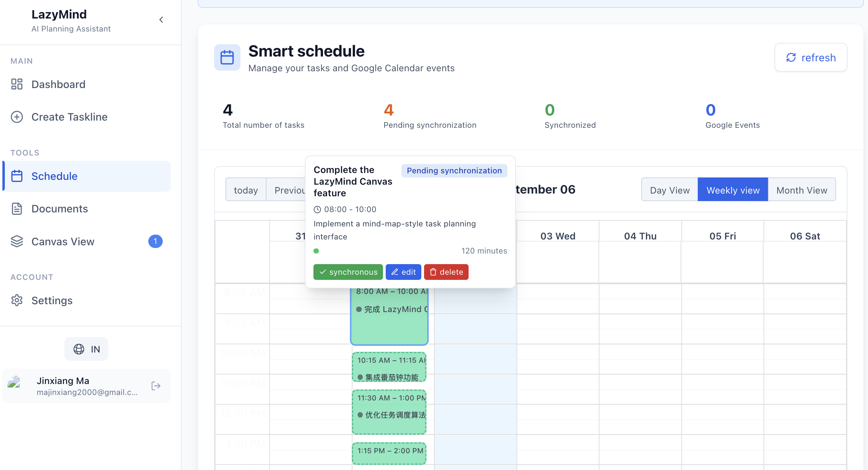This screenshot has height=470, width=868.
Task: Jump to today in calendar
Action: 246,190
